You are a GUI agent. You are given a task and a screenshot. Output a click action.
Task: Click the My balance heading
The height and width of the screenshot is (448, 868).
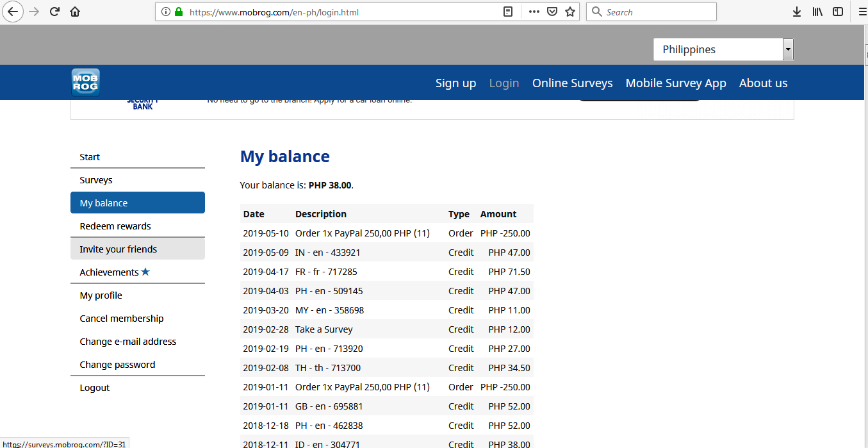click(x=285, y=156)
